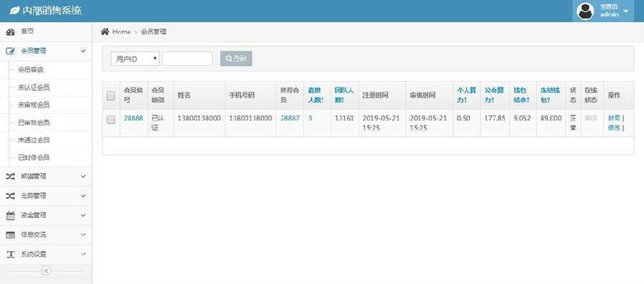The width and height of the screenshot is (644, 284).
Task: Open the 用户ID search field dropdown
Action: coord(135,59)
